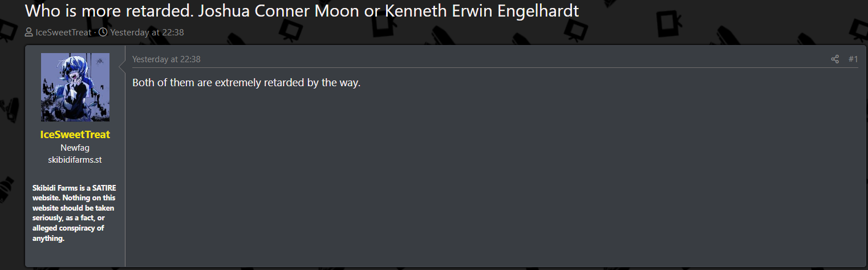Click the thread title heading

pos(302,11)
